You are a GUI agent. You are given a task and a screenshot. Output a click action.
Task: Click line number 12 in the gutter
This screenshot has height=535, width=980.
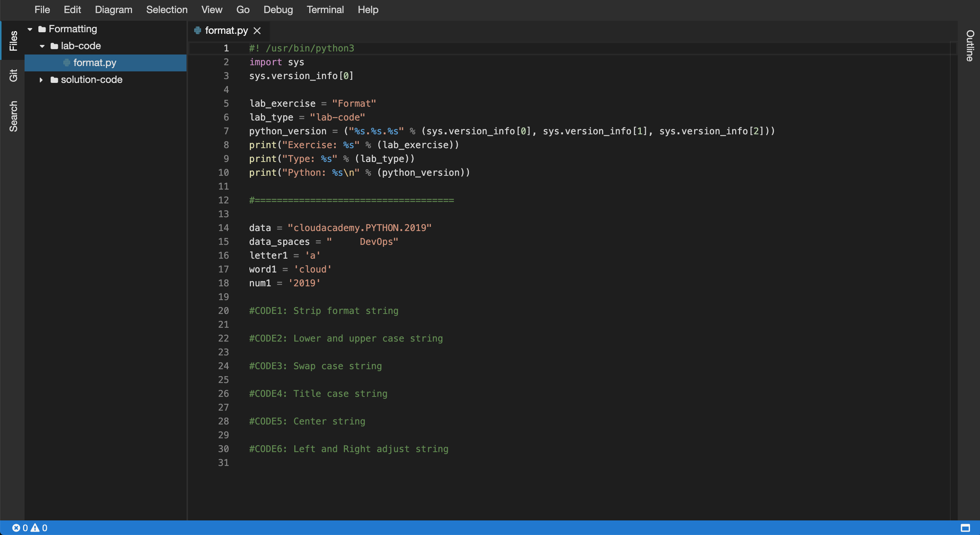223,200
